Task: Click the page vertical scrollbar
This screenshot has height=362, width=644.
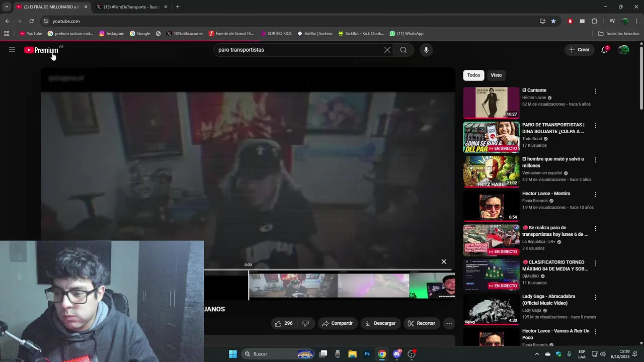Action: click(641, 78)
